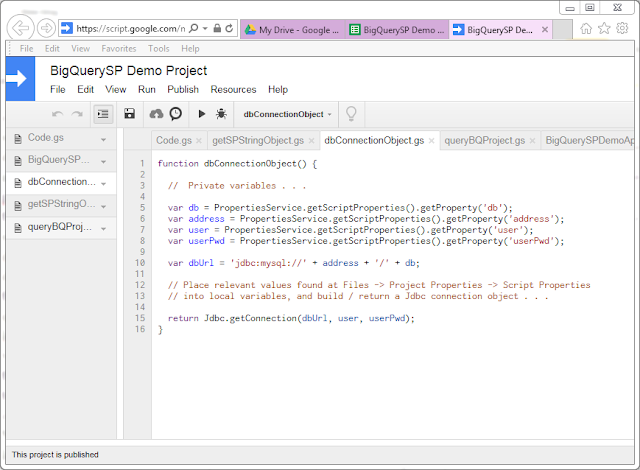The height and width of the screenshot is (470, 640).
Task: Expand the dbConnection... sidebar dropdown arrow
Action: [x=104, y=184]
